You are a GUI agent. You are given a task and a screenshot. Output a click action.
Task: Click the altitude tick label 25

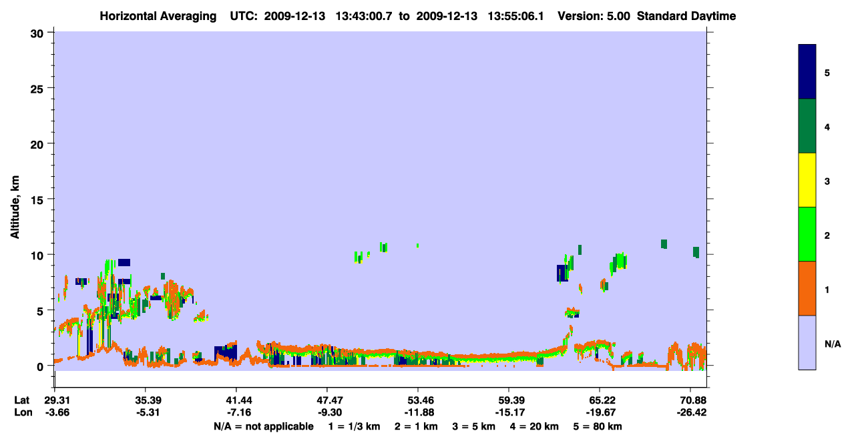(x=39, y=88)
